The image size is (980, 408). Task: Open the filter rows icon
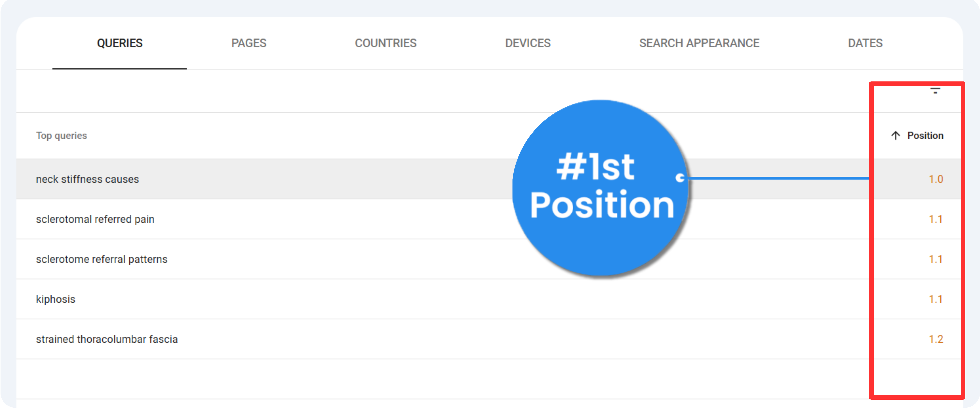coord(935,91)
